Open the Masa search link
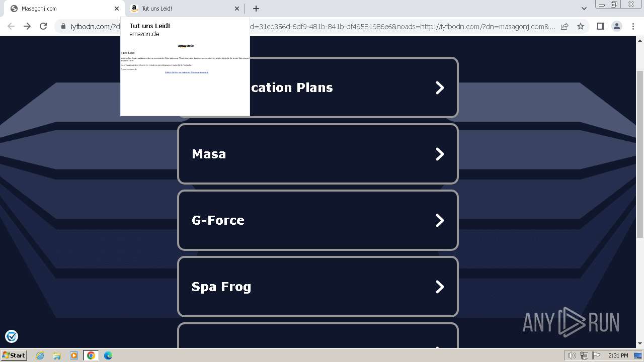The height and width of the screenshot is (362, 644). (x=318, y=154)
